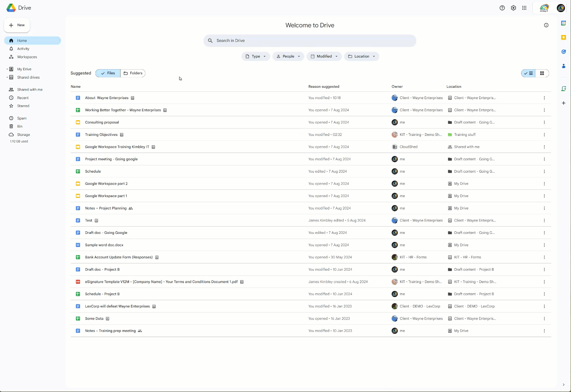The width and height of the screenshot is (571, 392).
Task: Click the Sheets icon for Schedule - Project B
Action: click(78, 294)
